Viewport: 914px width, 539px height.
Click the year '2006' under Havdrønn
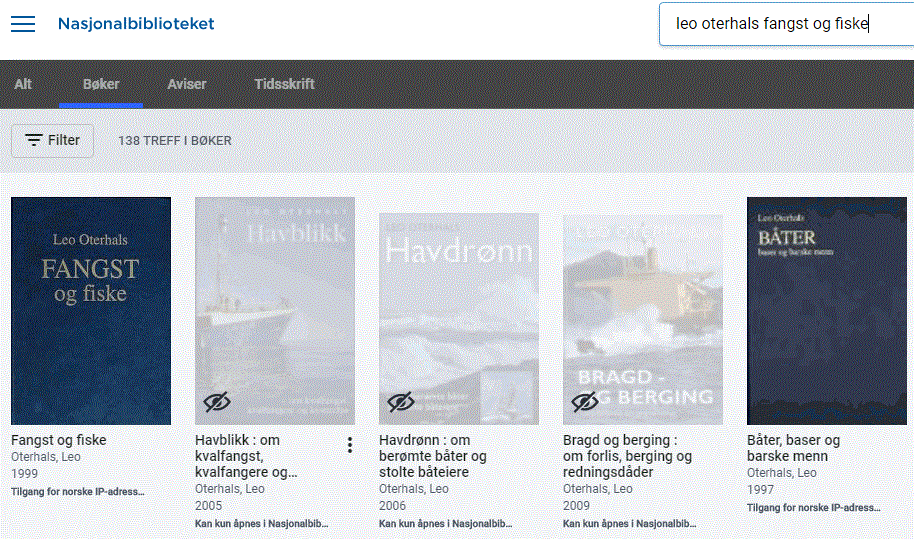point(392,506)
